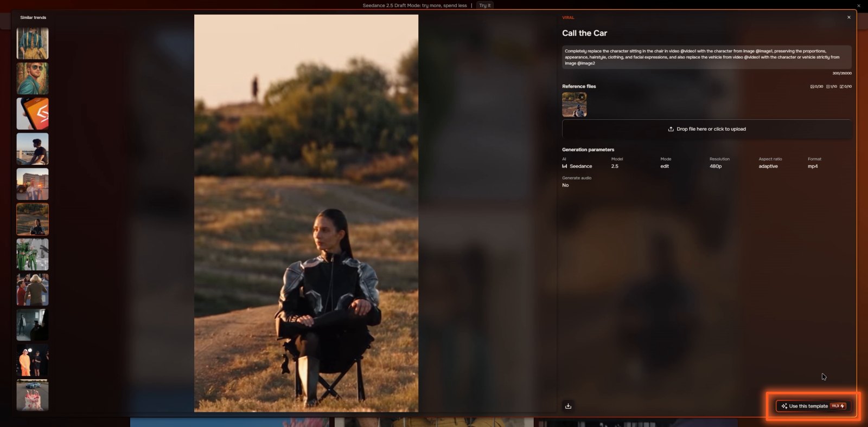
Task: Open the trend with man in suspenders
Action: [x=33, y=43]
